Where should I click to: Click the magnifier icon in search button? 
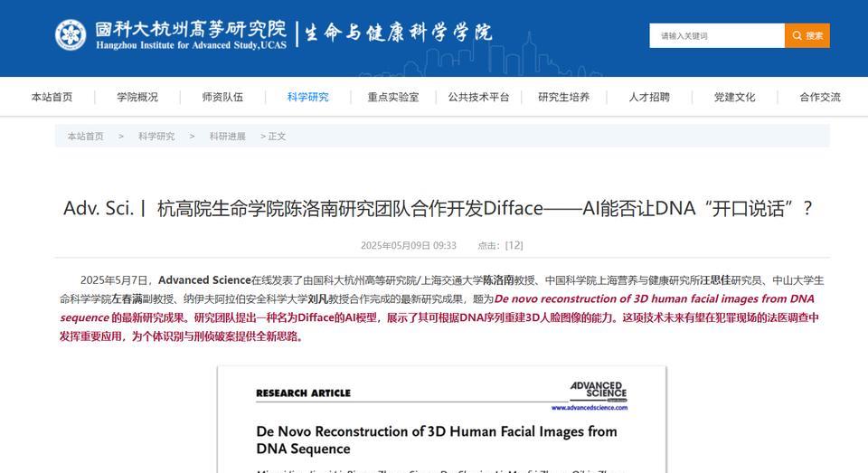797,35
